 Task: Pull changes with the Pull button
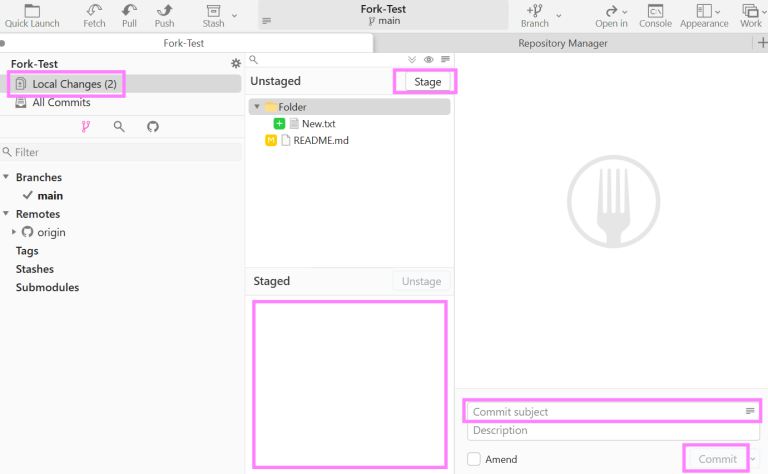pos(129,16)
